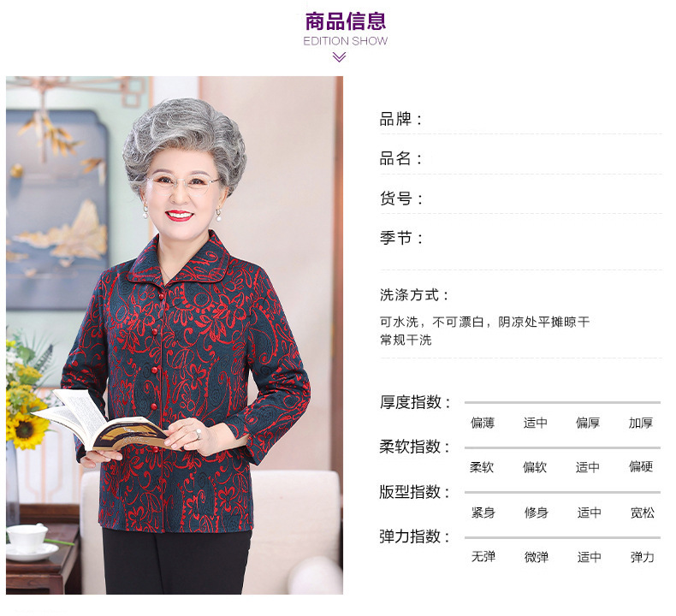Select 偏硬 on softness scale
Screen dimensions: 676x616
pyautogui.click(x=641, y=466)
